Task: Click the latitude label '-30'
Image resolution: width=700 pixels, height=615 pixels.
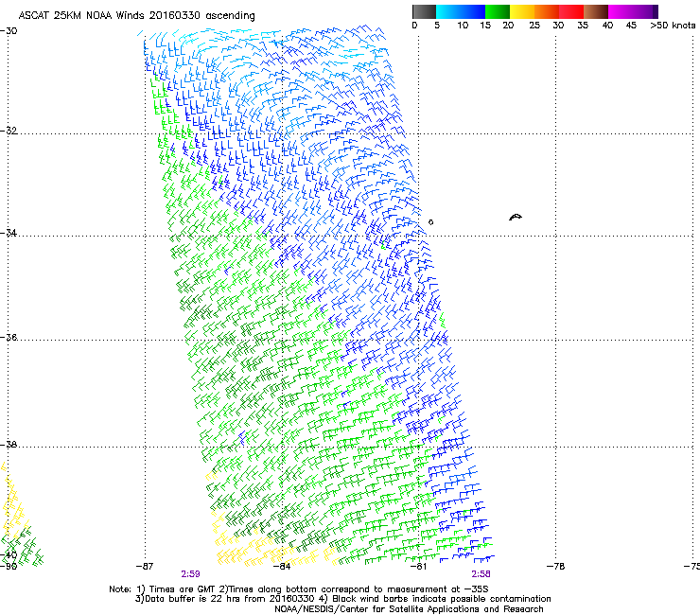Action: [9, 31]
